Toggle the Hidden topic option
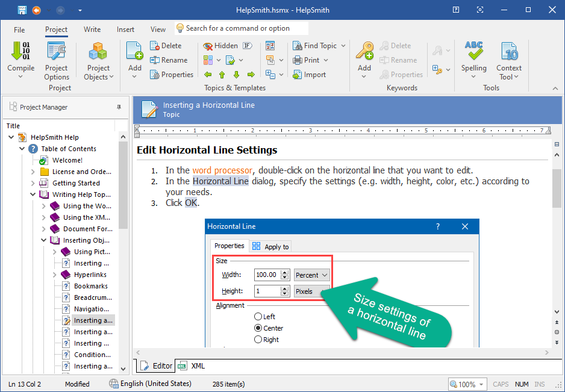The width and height of the screenshot is (565, 392). pos(220,46)
